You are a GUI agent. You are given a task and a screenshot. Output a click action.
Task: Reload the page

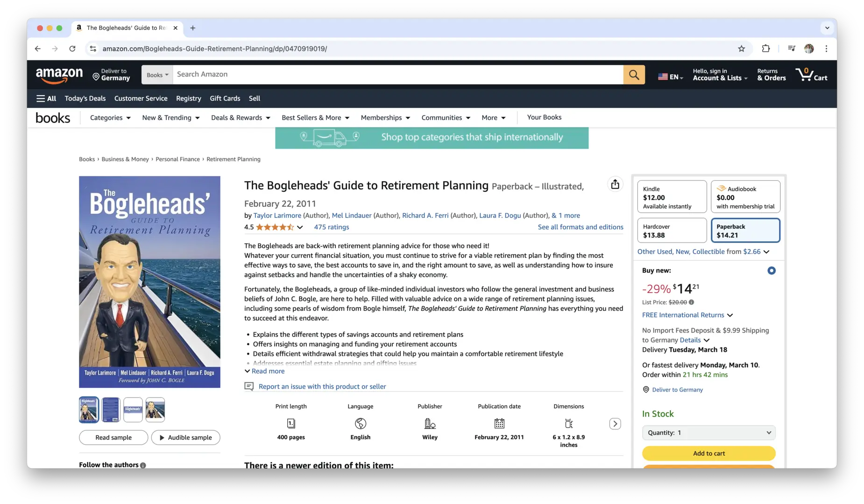point(72,49)
